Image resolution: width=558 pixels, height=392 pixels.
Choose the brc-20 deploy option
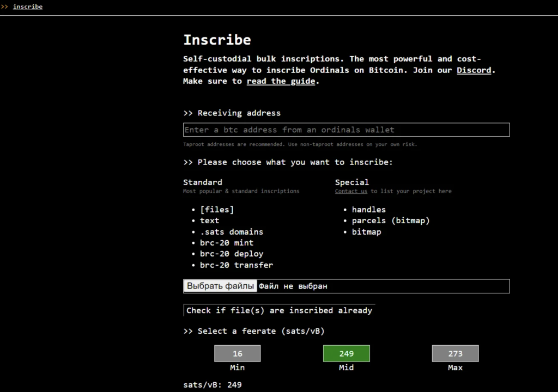[x=232, y=254]
